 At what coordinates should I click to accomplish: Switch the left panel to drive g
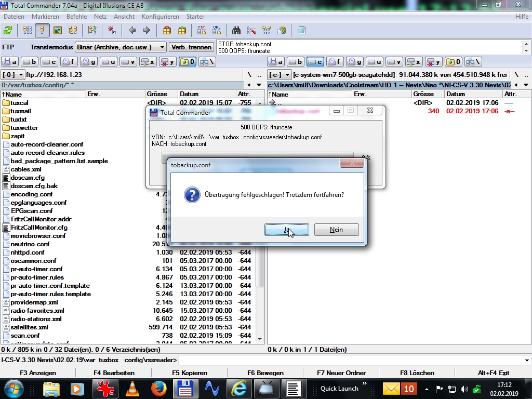90,62
